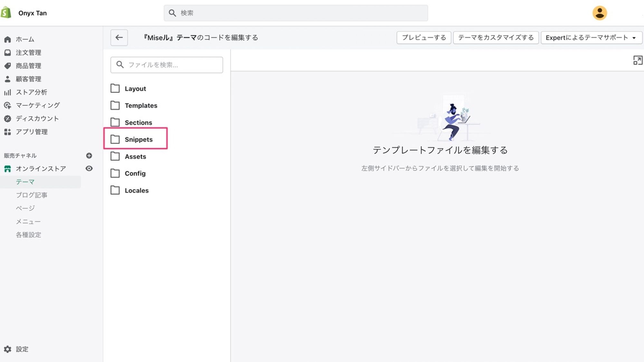
Task: Select オンラインストア sales channel
Action: [x=41, y=169]
